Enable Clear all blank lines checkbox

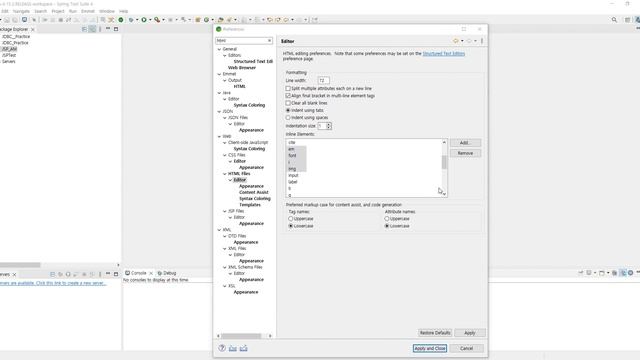pyautogui.click(x=288, y=103)
